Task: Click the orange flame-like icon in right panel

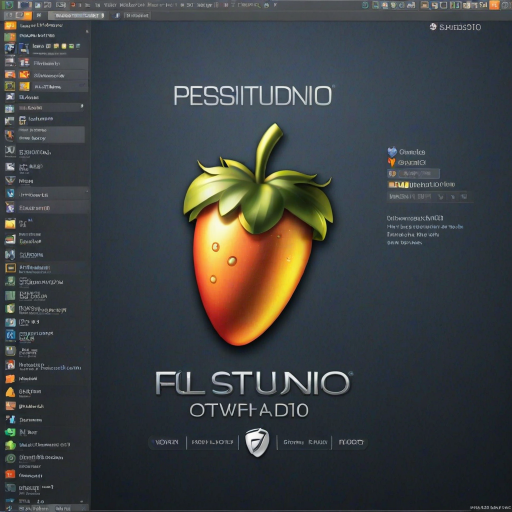Action: 391,162
